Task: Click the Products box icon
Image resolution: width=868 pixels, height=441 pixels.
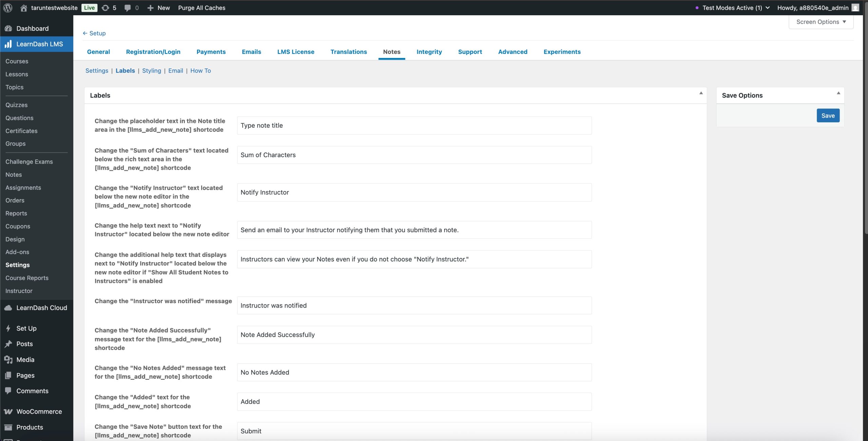Action: (x=8, y=427)
